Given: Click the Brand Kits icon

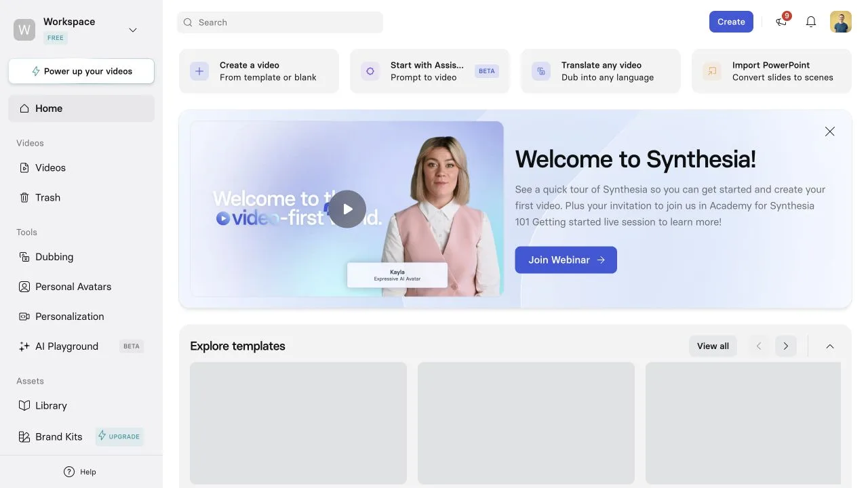Looking at the screenshot, I should 24,436.
